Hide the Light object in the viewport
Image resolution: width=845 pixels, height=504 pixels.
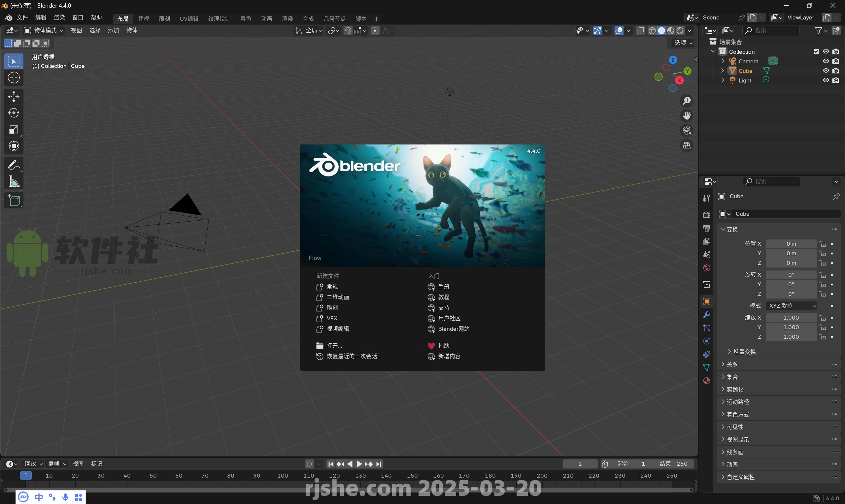[826, 80]
